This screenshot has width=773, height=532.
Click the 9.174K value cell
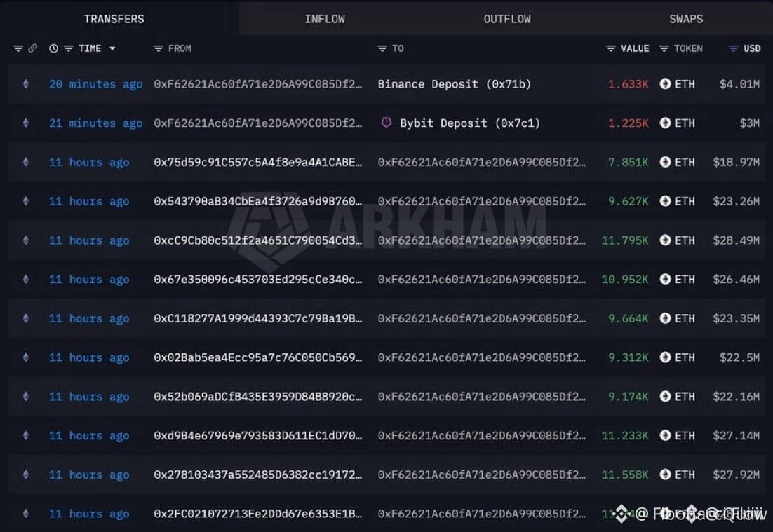628,397
